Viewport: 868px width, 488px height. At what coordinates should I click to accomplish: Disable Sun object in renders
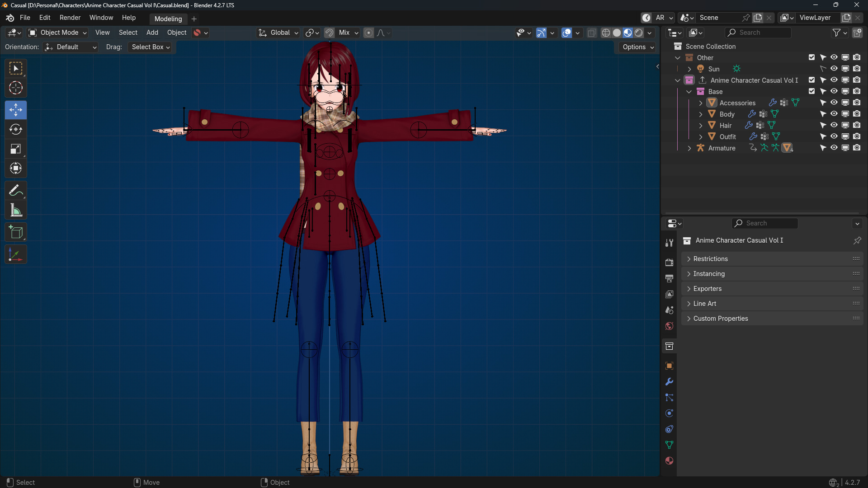point(857,69)
